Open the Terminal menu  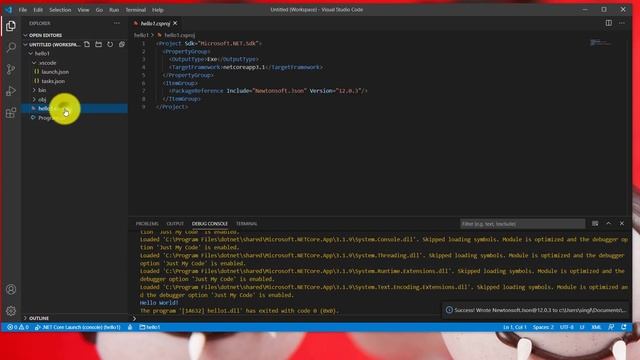pyautogui.click(x=136, y=10)
